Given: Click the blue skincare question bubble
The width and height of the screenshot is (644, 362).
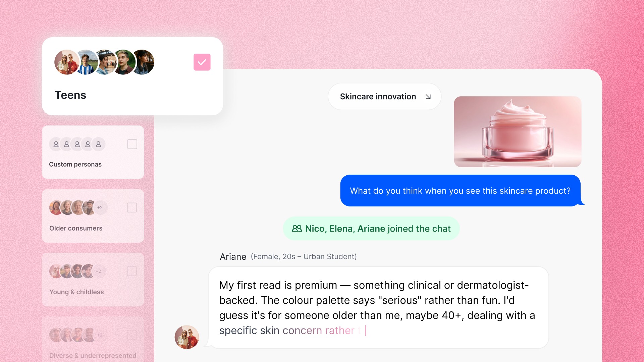Looking at the screenshot, I should [460, 190].
